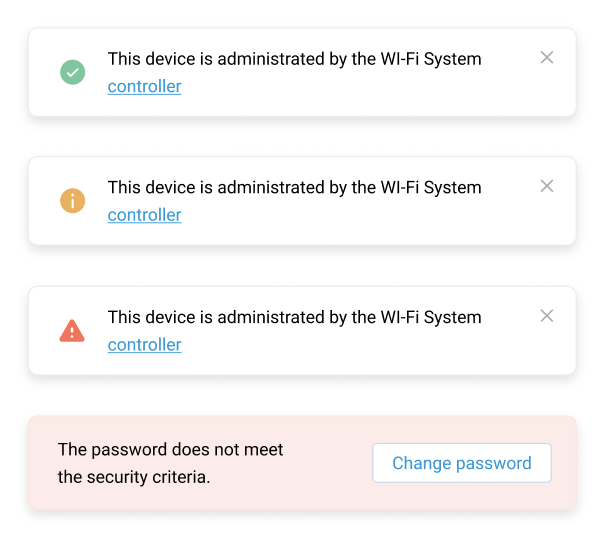Dismiss the red warning triangle notification
The width and height of the screenshot is (605, 541).
(x=547, y=316)
